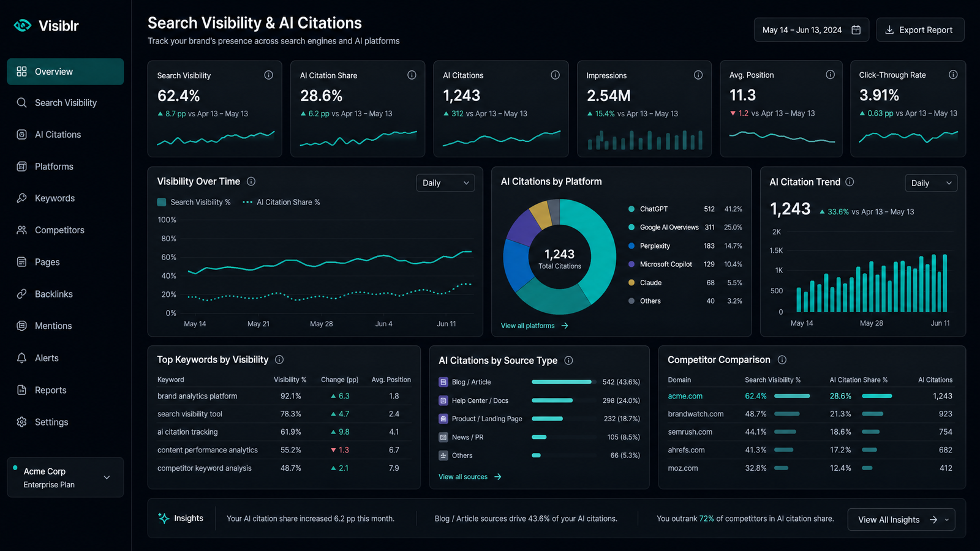Screen dimensions: 980x551
Task: Click the Claude legend color dot
Action: coord(631,282)
